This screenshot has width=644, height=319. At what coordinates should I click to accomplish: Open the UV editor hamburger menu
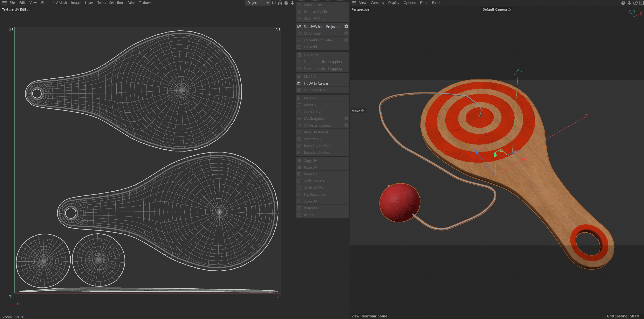click(x=4, y=3)
